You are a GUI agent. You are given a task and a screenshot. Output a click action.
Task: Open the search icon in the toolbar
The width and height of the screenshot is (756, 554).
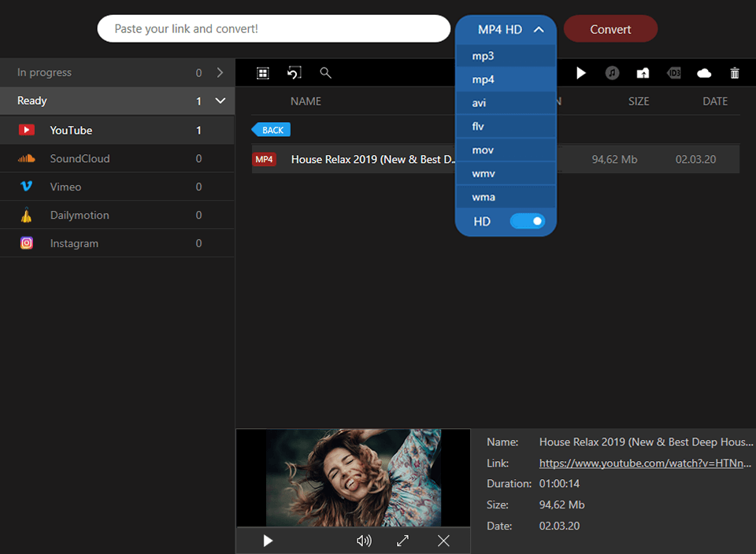tap(325, 72)
